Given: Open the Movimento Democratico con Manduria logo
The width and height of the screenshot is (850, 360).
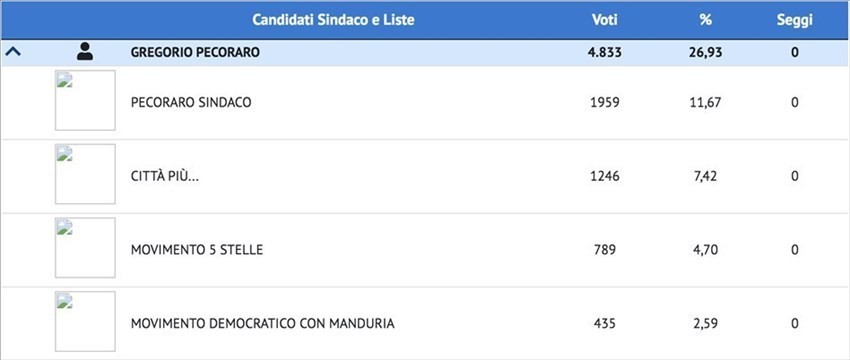Looking at the screenshot, I should [85, 322].
